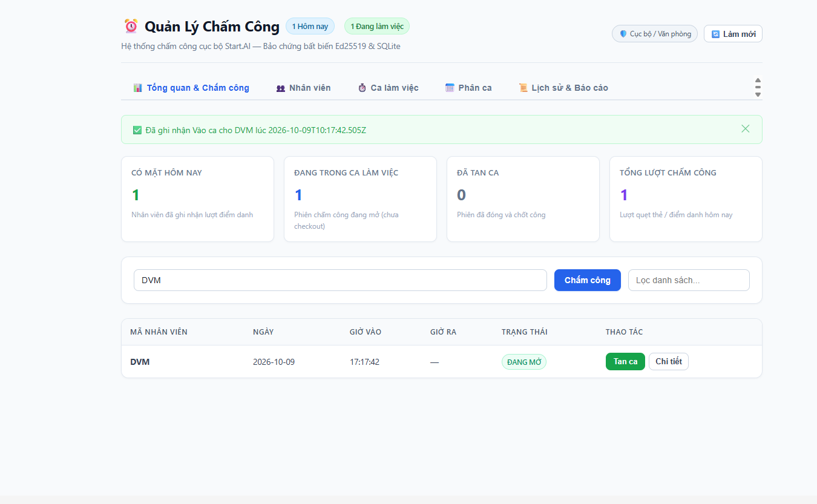Click the Có mặt hôm nay card

click(x=197, y=199)
